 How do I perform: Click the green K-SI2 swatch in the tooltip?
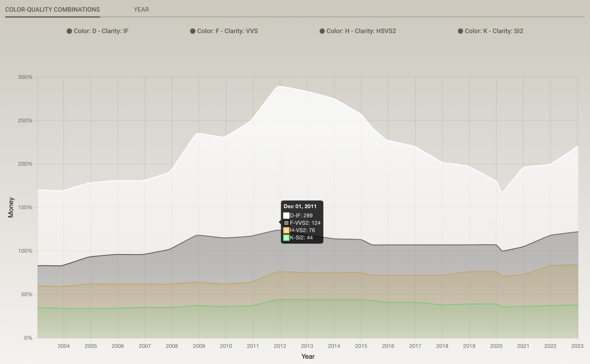pos(286,238)
